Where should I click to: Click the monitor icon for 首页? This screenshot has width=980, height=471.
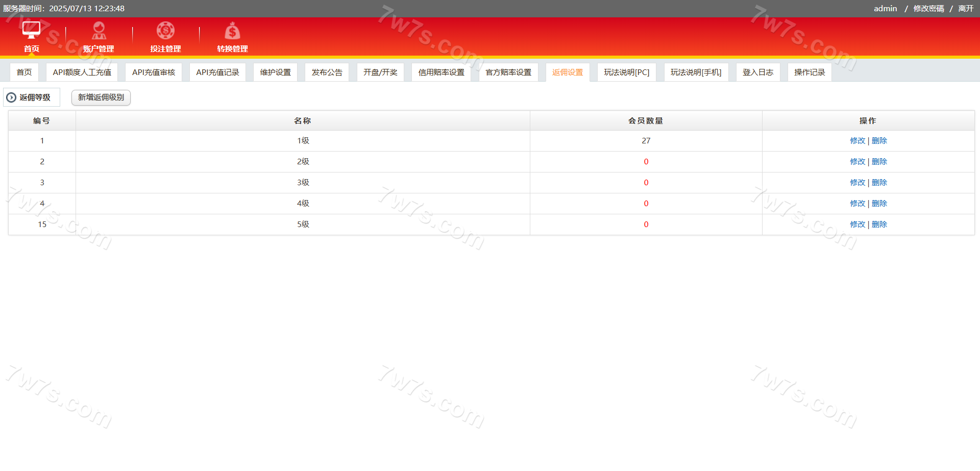point(31,31)
